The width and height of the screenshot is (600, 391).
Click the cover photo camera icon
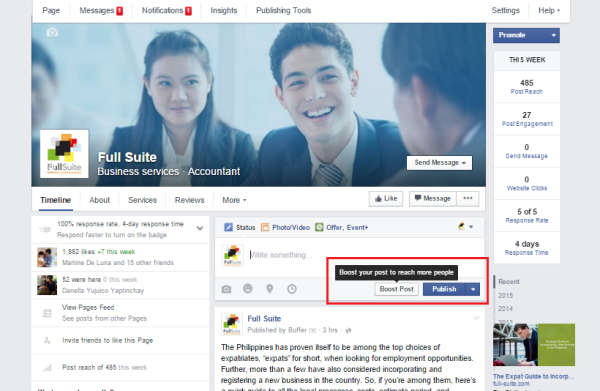tap(52, 33)
